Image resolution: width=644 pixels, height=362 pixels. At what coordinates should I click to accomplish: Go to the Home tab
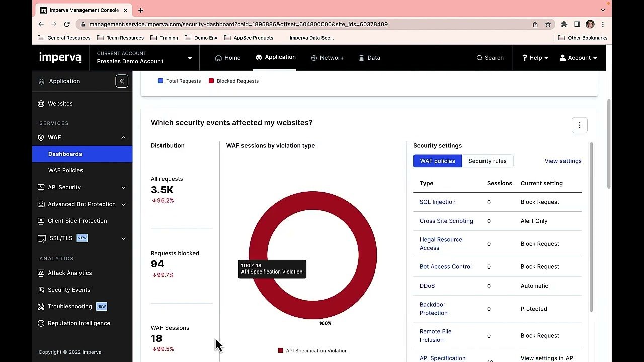(x=228, y=58)
